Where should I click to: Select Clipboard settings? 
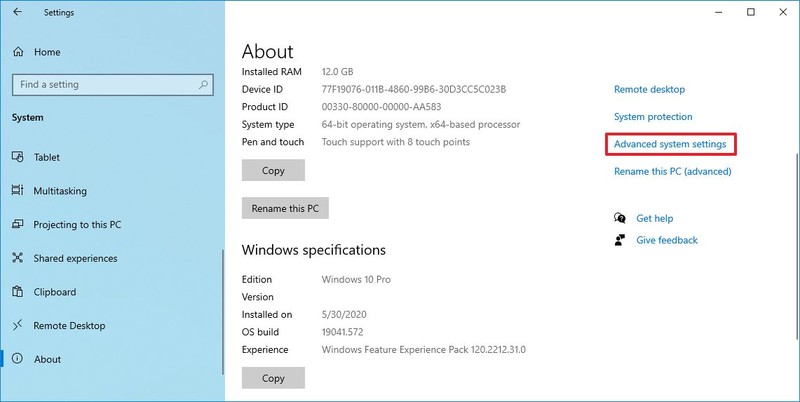55,292
